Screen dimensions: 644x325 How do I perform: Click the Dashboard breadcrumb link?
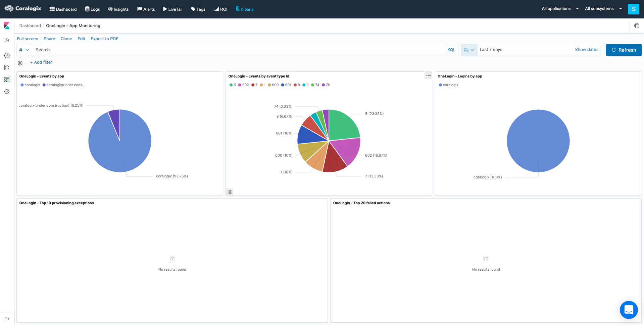coord(30,26)
